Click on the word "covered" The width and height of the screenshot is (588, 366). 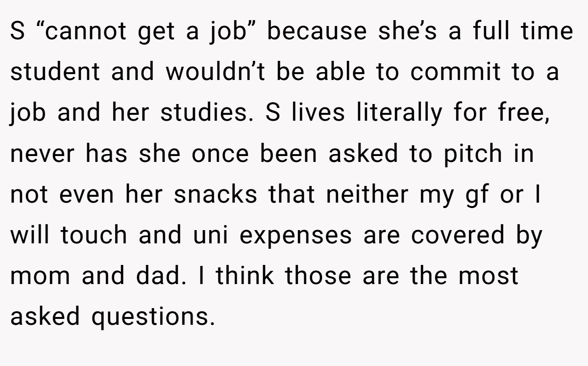(459, 235)
